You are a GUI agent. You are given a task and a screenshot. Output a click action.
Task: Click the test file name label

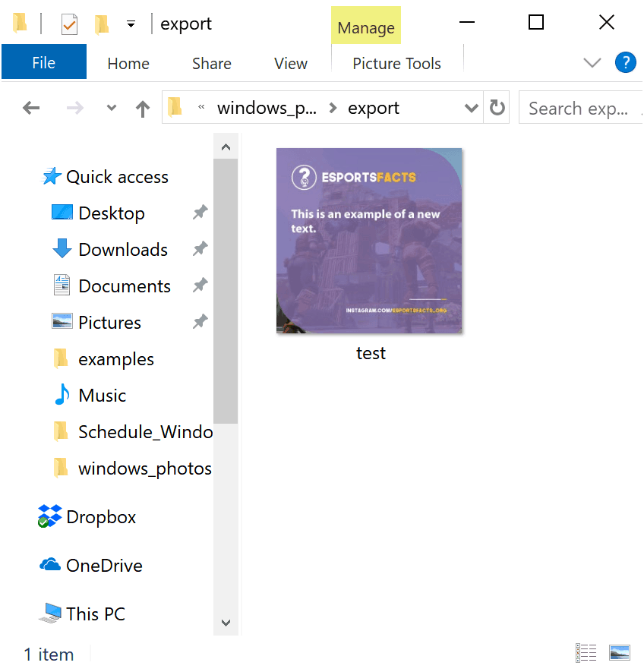click(371, 353)
